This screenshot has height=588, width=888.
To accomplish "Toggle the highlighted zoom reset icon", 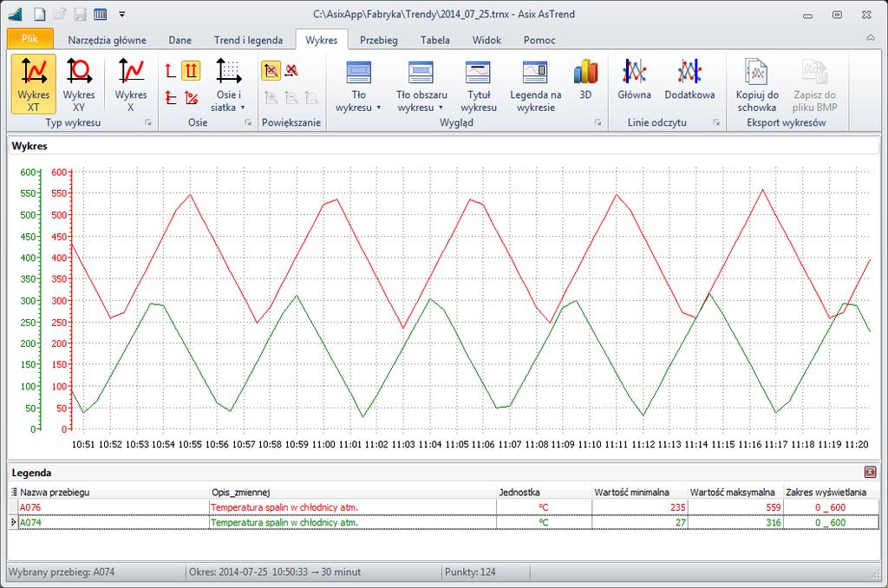I will pyautogui.click(x=271, y=70).
